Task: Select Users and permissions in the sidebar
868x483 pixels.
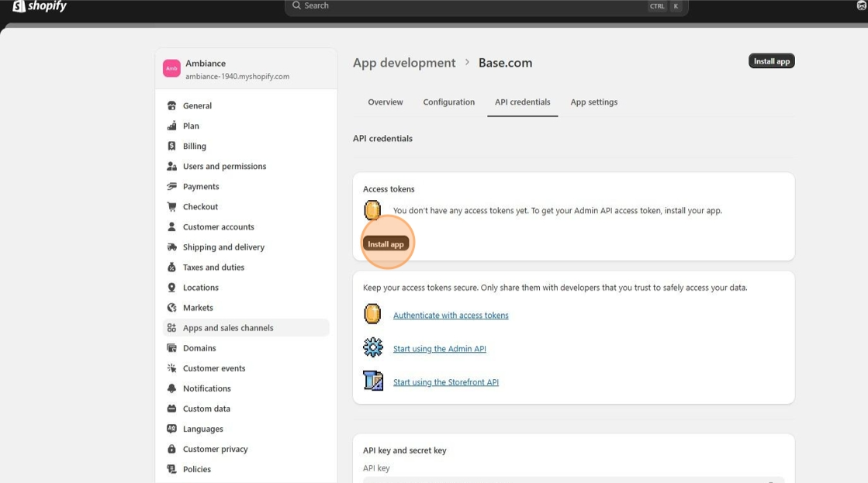Action: tap(224, 166)
